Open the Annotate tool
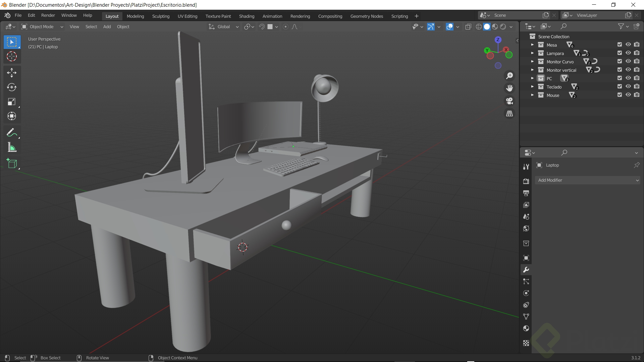 coord(12,132)
